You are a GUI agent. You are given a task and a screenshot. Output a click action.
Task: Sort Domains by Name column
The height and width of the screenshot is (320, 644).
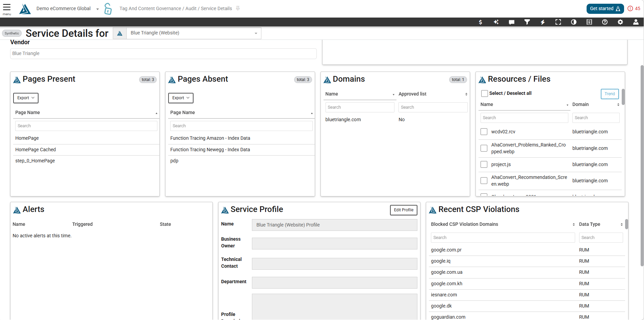(x=360, y=94)
